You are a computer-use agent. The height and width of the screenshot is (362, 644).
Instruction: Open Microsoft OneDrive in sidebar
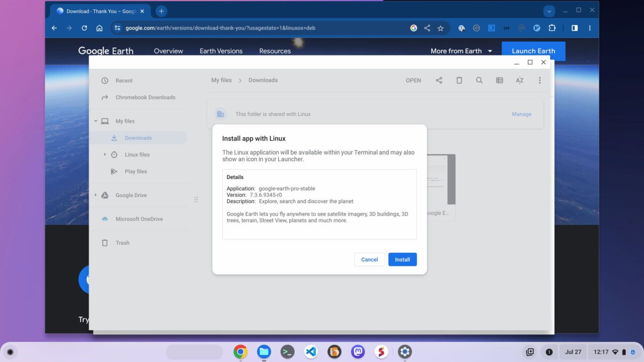(139, 219)
